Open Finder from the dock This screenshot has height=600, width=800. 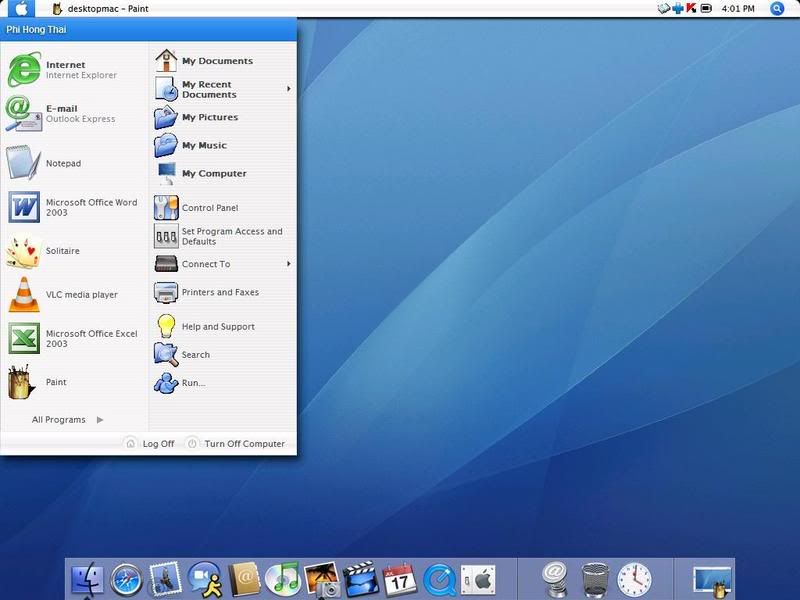[x=88, y=577]
